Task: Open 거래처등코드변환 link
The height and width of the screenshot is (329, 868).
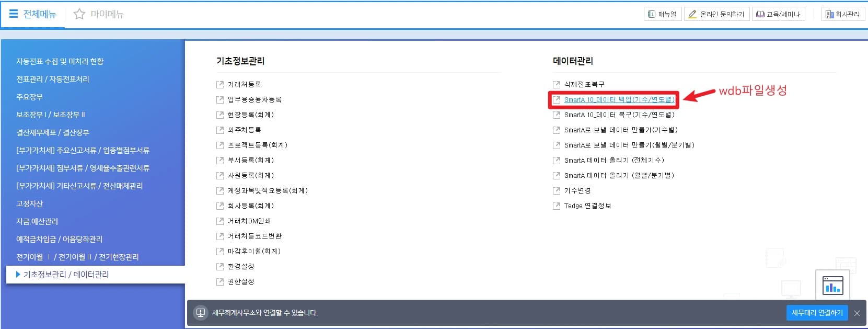Action: click(254, 236)
